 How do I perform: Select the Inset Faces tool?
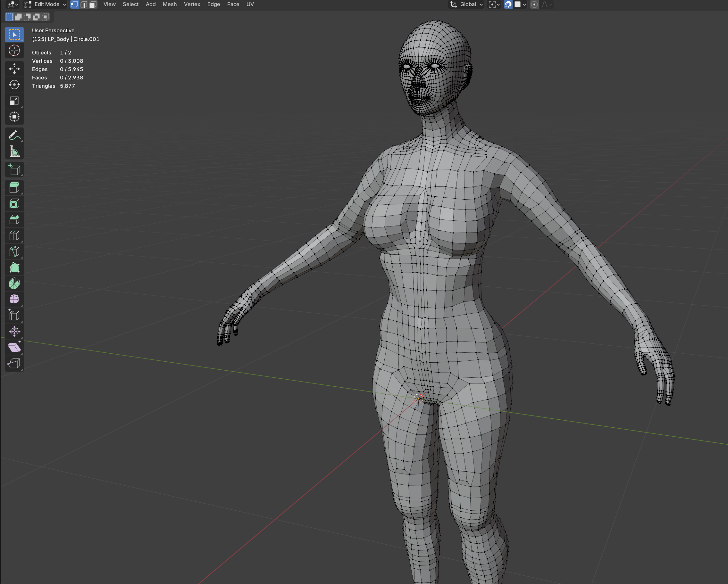click(14, 203)
